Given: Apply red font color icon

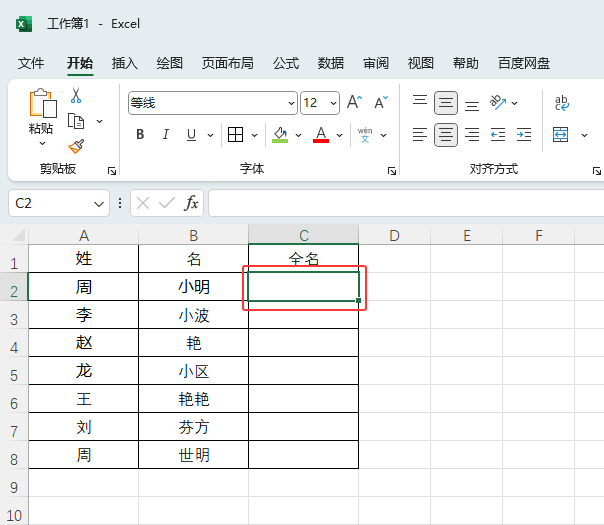Looking at the screenshot, I should 321,134.
